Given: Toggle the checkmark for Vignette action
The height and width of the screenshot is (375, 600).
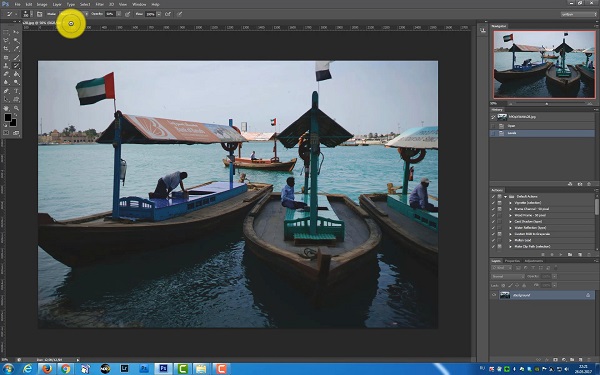Looking at the screenshot, I should (x=493, y=202).
